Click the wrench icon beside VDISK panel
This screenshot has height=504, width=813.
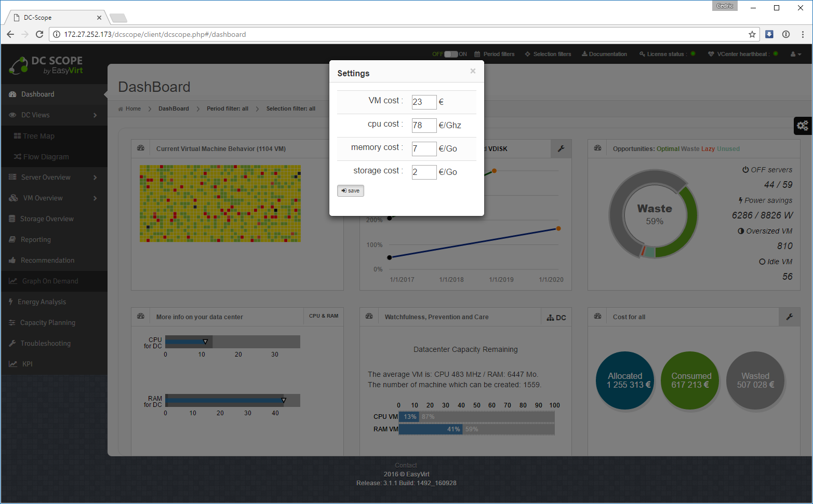(x=561, y=149)
